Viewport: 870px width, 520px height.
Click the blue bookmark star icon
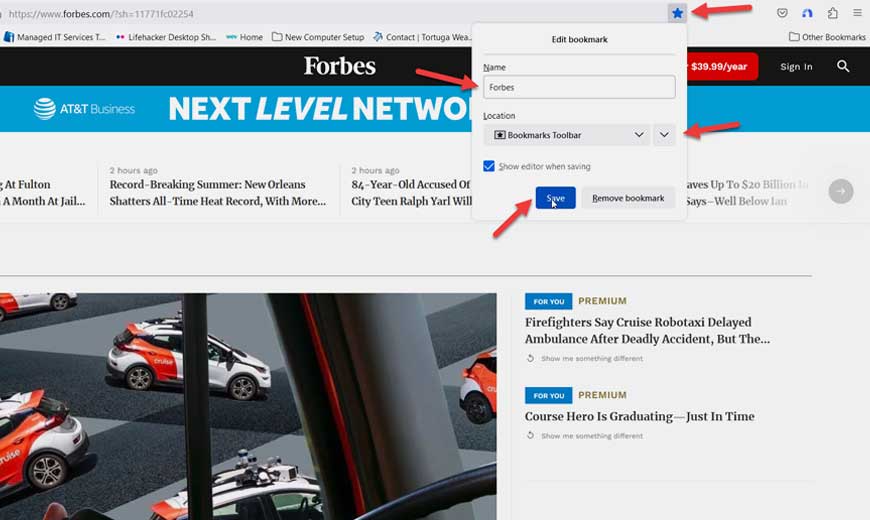(677, 13)
